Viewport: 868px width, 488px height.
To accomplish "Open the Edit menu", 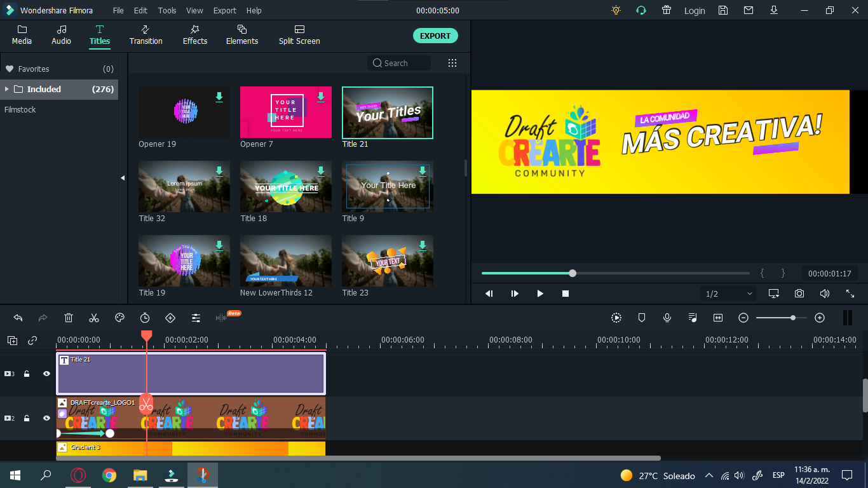I will 140,11.
